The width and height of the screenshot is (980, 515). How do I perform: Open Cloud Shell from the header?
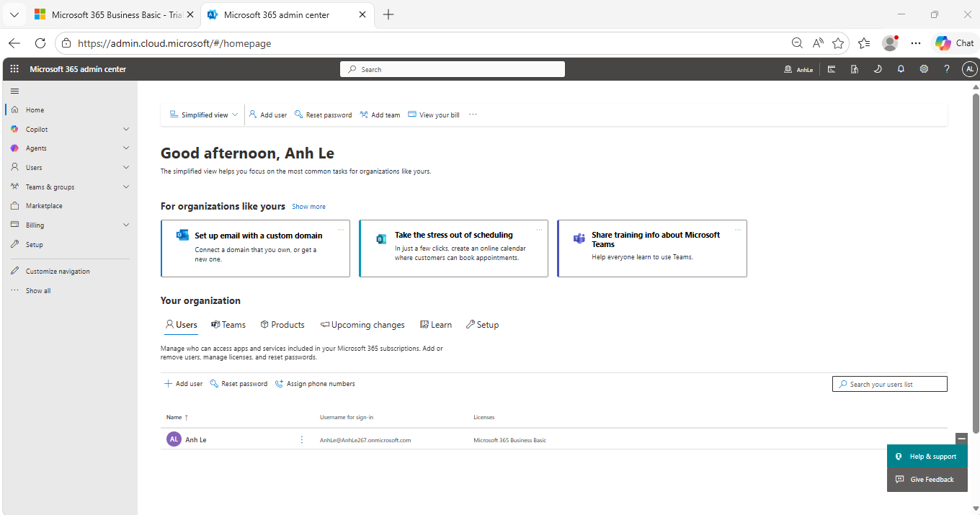click(832, 69)
